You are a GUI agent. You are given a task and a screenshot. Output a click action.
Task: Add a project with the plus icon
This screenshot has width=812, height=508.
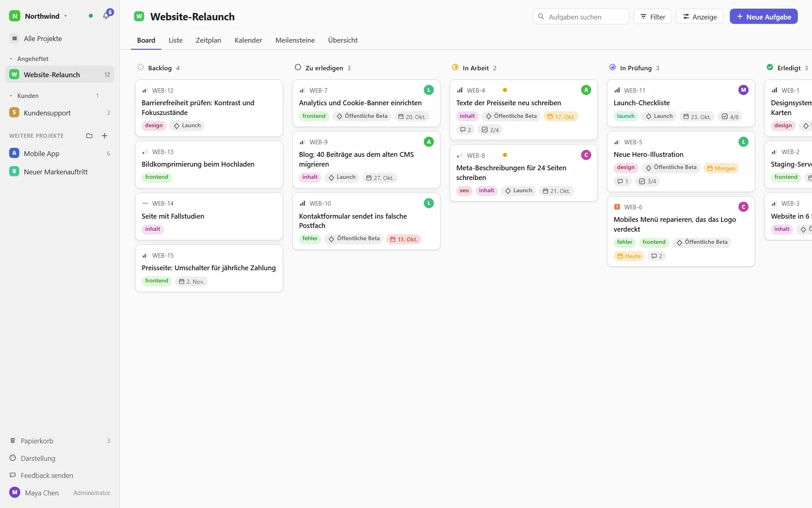(x=104, y=136)
